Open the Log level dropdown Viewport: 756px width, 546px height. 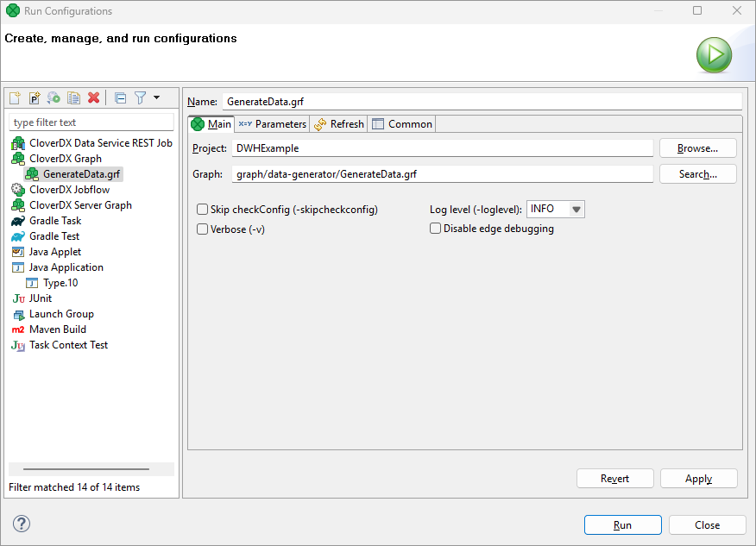point(575,209)
